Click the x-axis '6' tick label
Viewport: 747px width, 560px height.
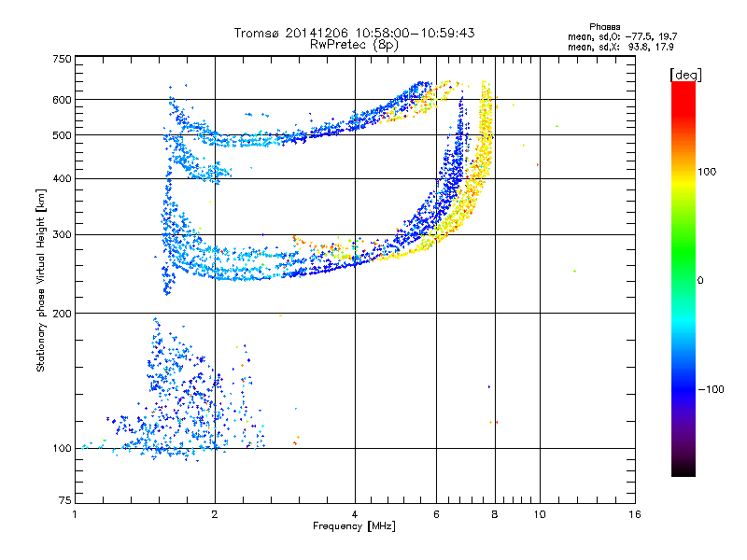tap(436, 514)
